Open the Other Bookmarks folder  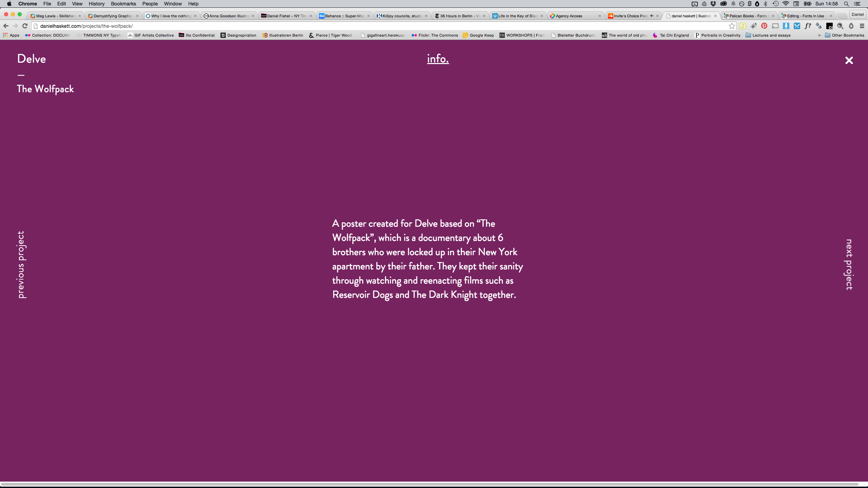(x=844, y=35)
